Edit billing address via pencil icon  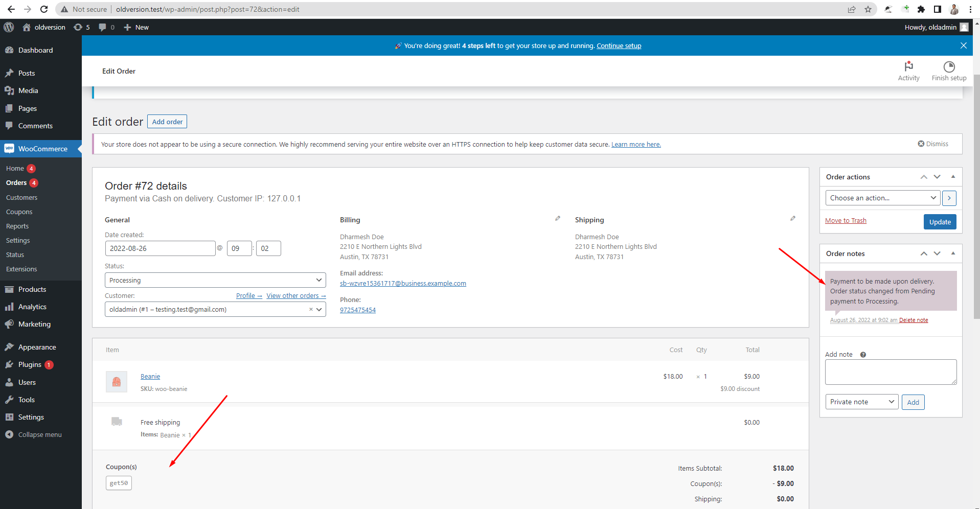pyautogui.click(x=557, y=218)
